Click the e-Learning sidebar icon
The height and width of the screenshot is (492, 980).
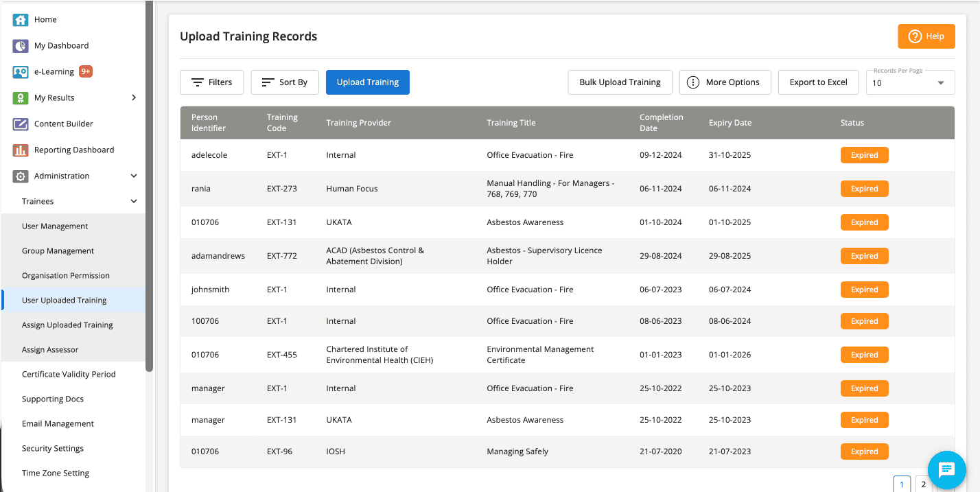tap(21, 72)
